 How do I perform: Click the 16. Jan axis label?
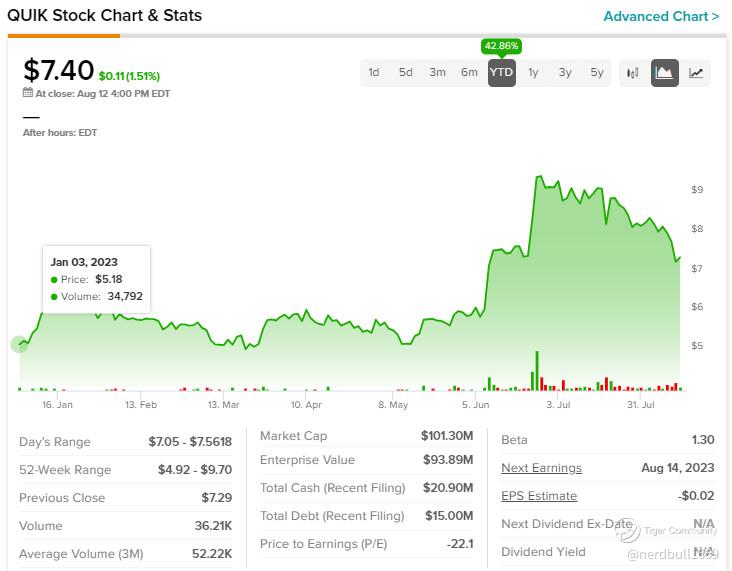click(x=57, y=405)
